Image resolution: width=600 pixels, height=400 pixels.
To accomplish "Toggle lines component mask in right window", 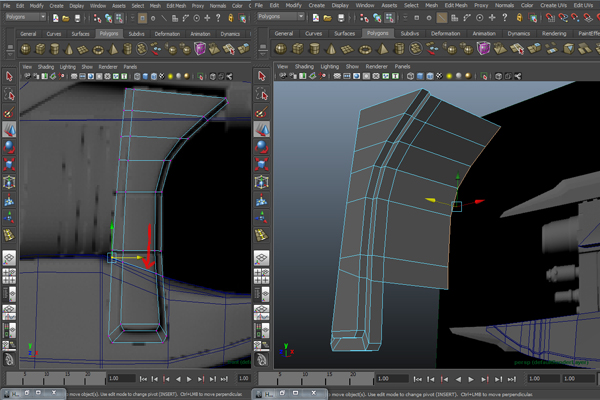I will (x=442, y=18).
